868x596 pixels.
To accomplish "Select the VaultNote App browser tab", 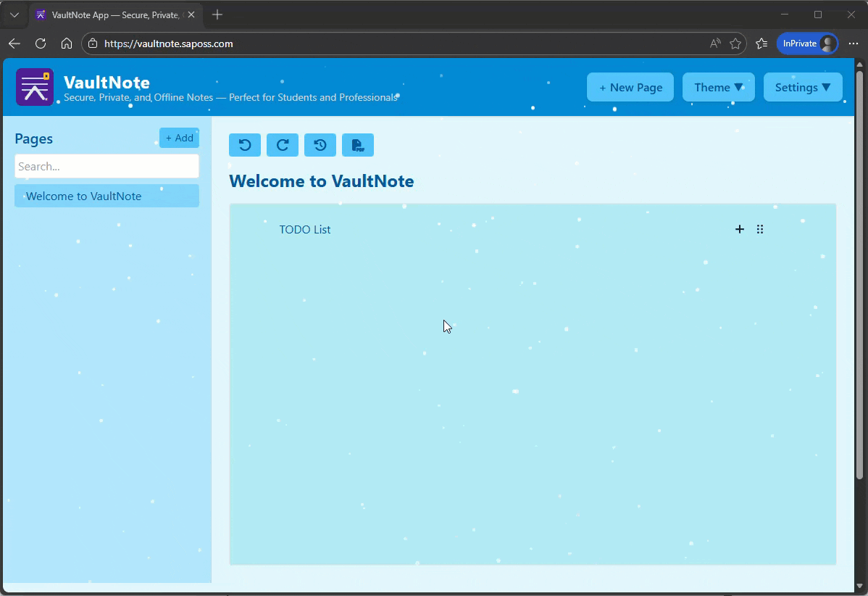I will 117,15.
